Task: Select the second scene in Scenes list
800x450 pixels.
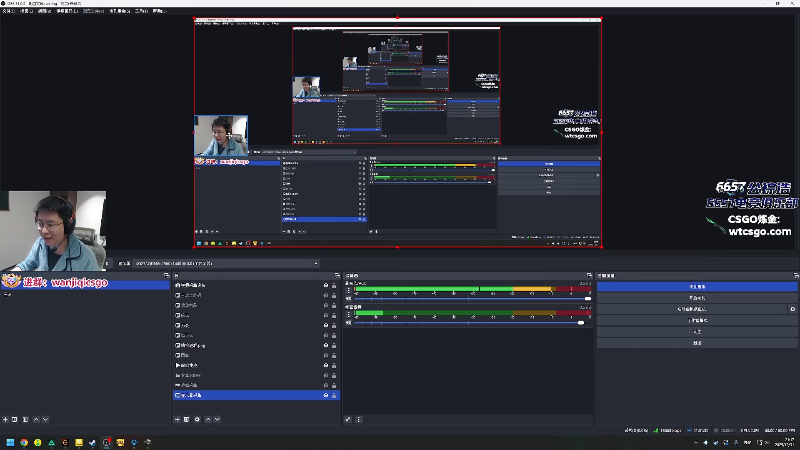Action: click(x=85, y=294)
